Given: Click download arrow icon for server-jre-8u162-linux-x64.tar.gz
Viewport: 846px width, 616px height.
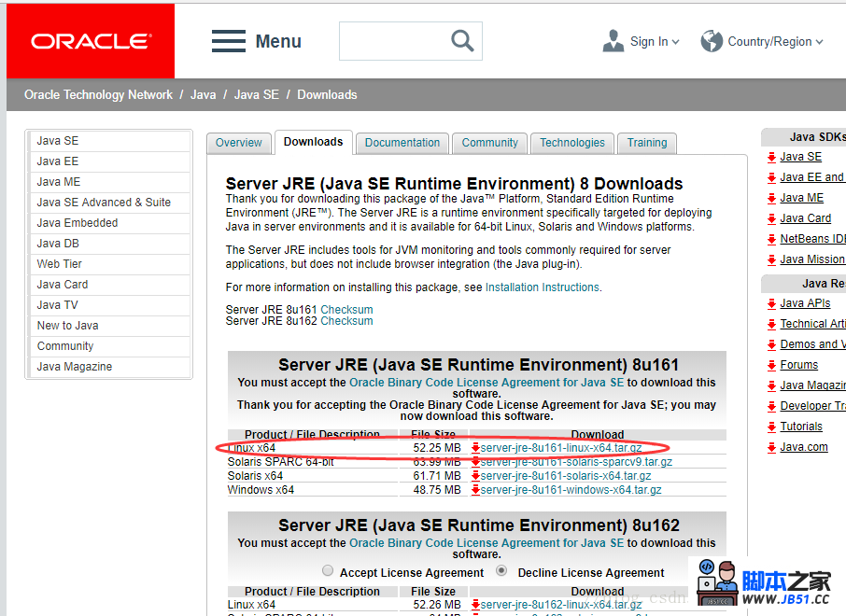Looking at the screenshot, I should pos(475,605).
